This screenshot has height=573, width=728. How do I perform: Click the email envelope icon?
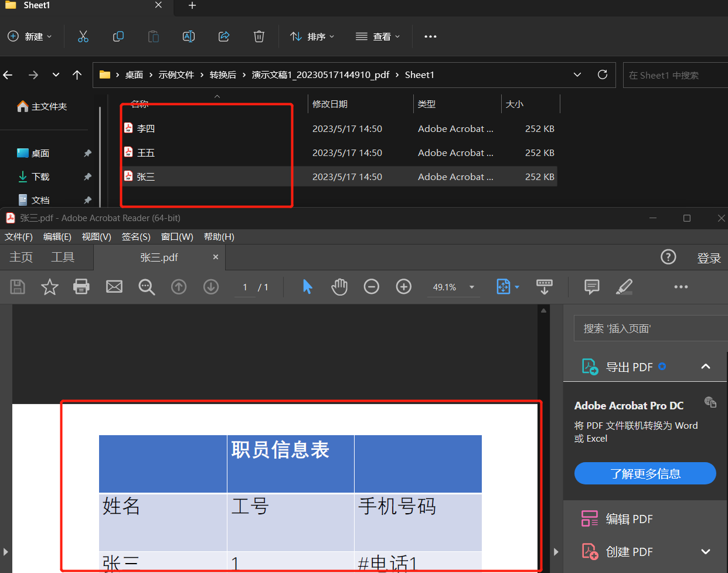[114, 287]
